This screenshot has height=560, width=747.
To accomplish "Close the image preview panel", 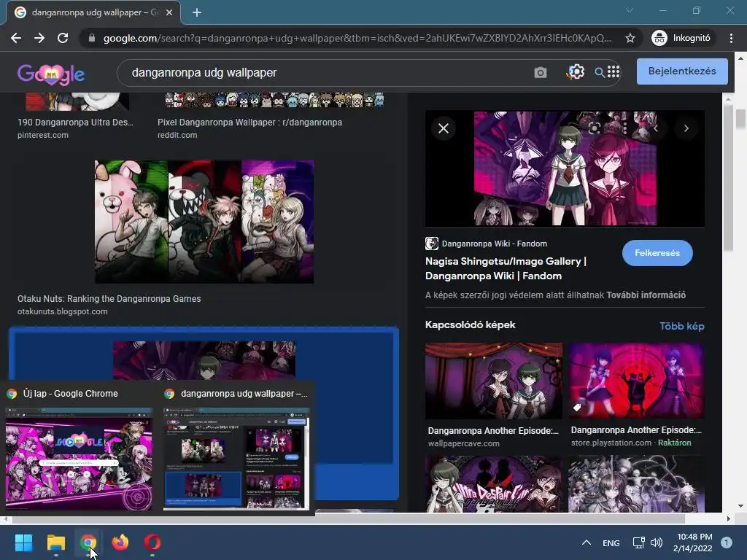I will click(444, 128).
